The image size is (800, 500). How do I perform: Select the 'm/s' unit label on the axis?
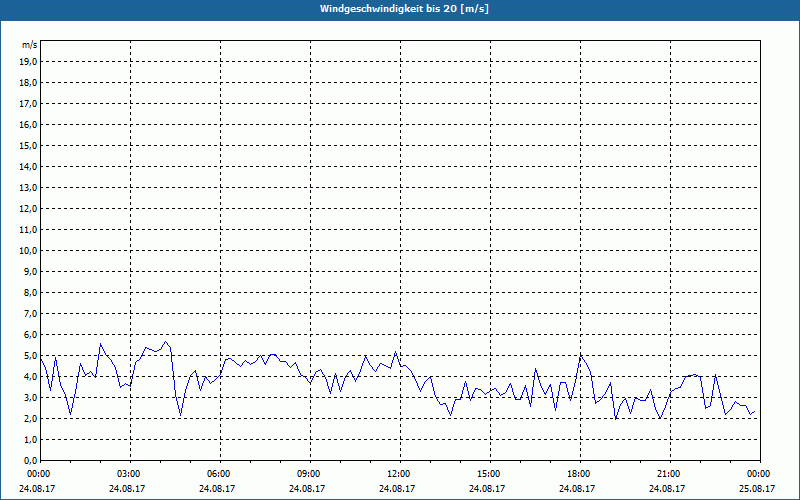click(29, 45)
